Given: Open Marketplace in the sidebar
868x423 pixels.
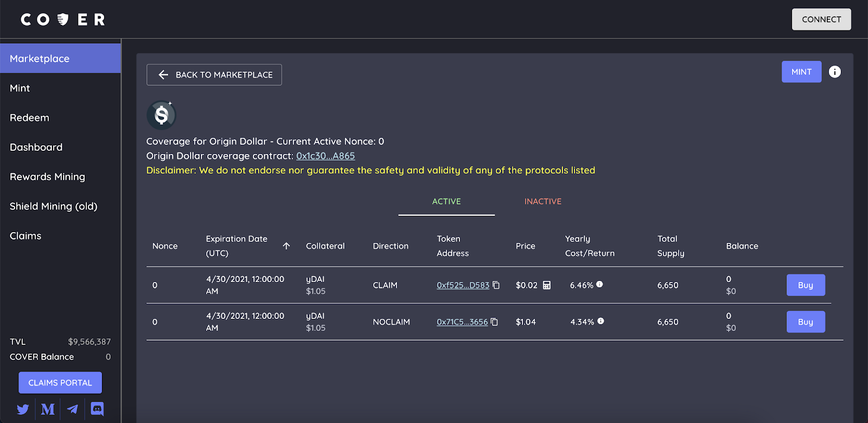Looking at the screenshot, I should (x=60, y=59).
